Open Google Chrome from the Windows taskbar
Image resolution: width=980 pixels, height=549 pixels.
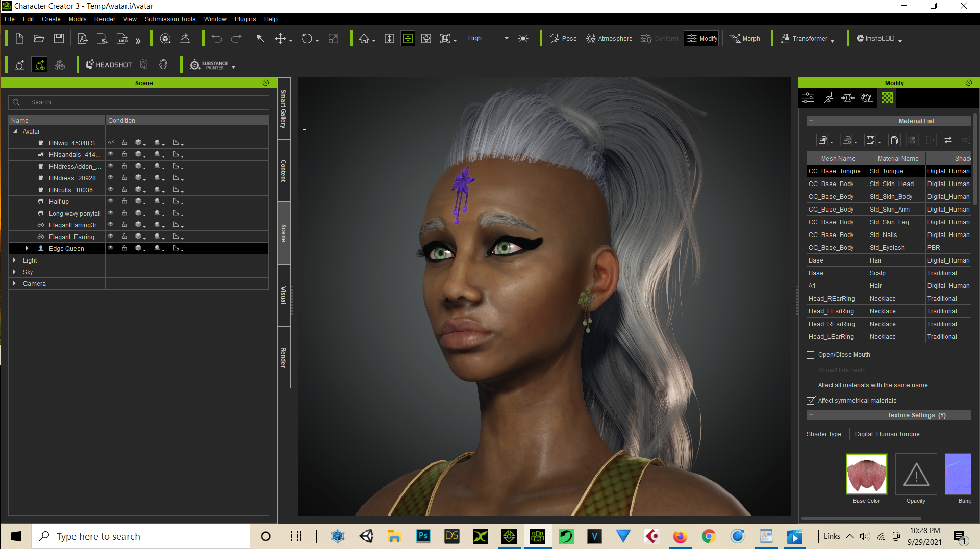point(709,536)
